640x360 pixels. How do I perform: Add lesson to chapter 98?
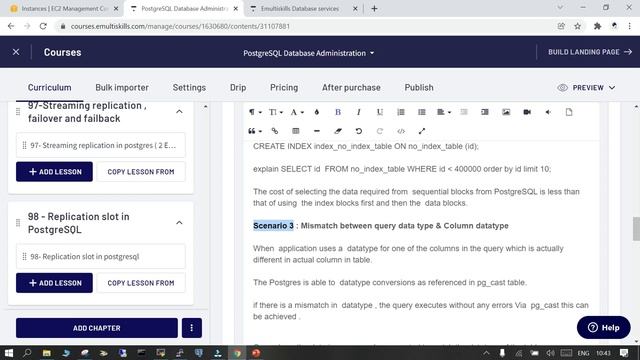(x=54, y=283)
